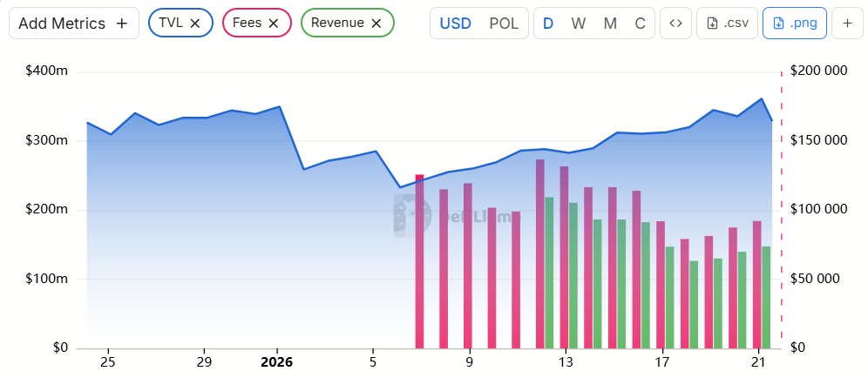Remove the Fees metric via X
The image size is (868, 378).
coord(274,24)
